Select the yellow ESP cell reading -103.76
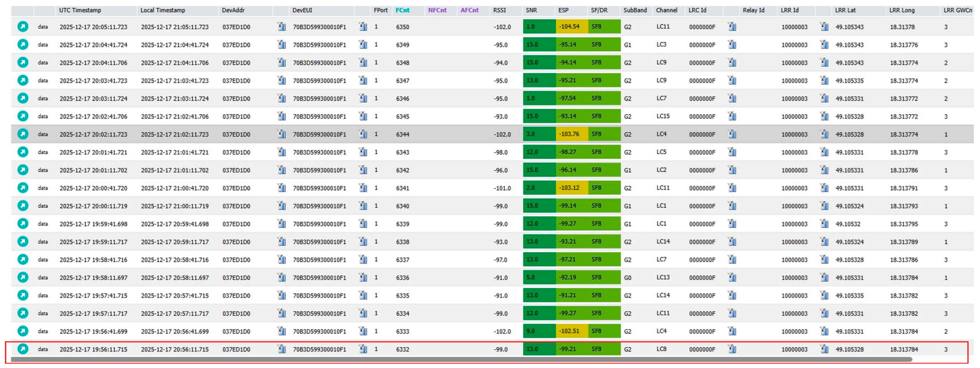Viewport: 980px width, 368px height. 572,134
